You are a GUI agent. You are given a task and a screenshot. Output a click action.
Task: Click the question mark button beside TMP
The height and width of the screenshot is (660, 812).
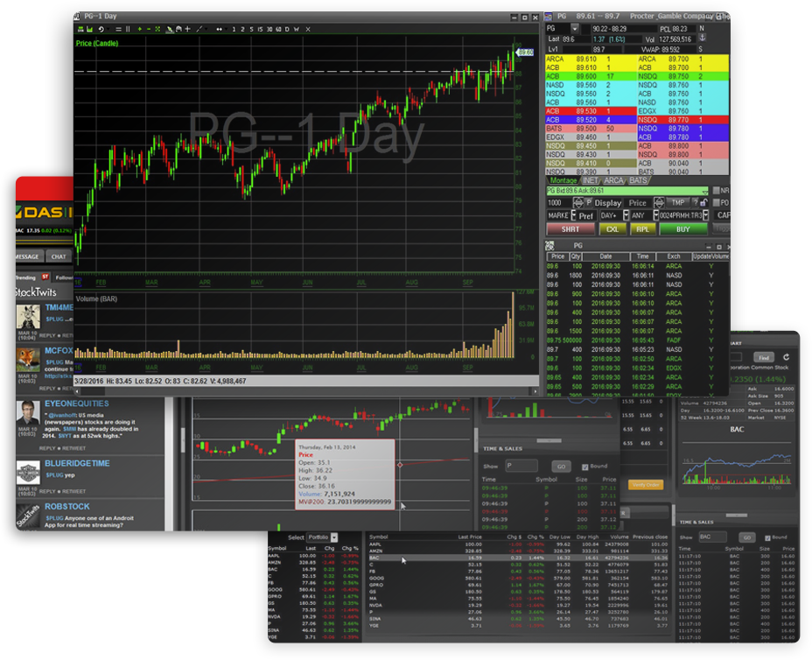(x=696, y=202)
